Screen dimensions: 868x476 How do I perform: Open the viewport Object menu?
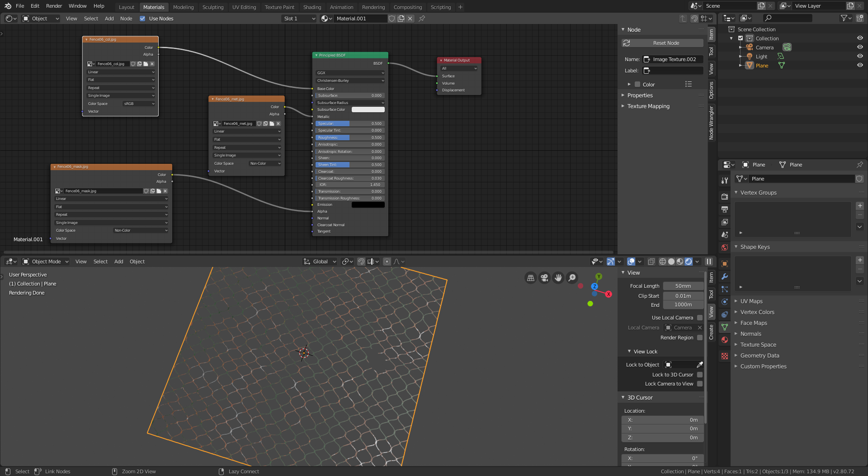pos(137,262)
